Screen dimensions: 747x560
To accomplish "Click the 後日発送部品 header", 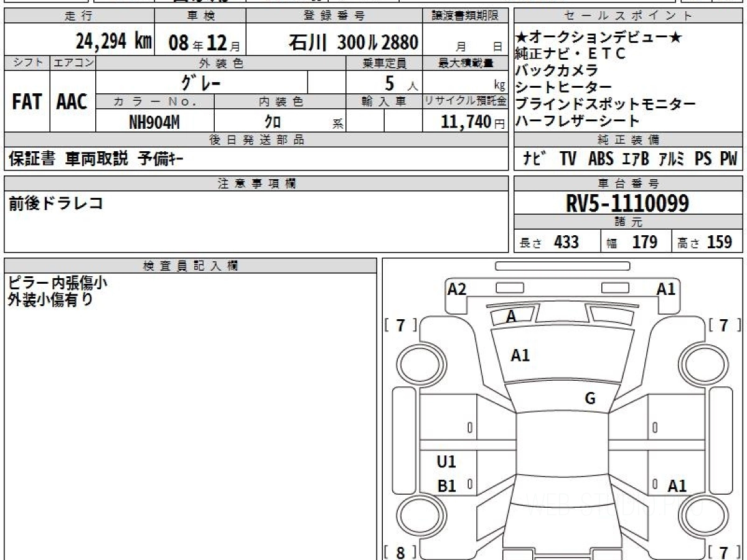I will click(x=256, y=140).
